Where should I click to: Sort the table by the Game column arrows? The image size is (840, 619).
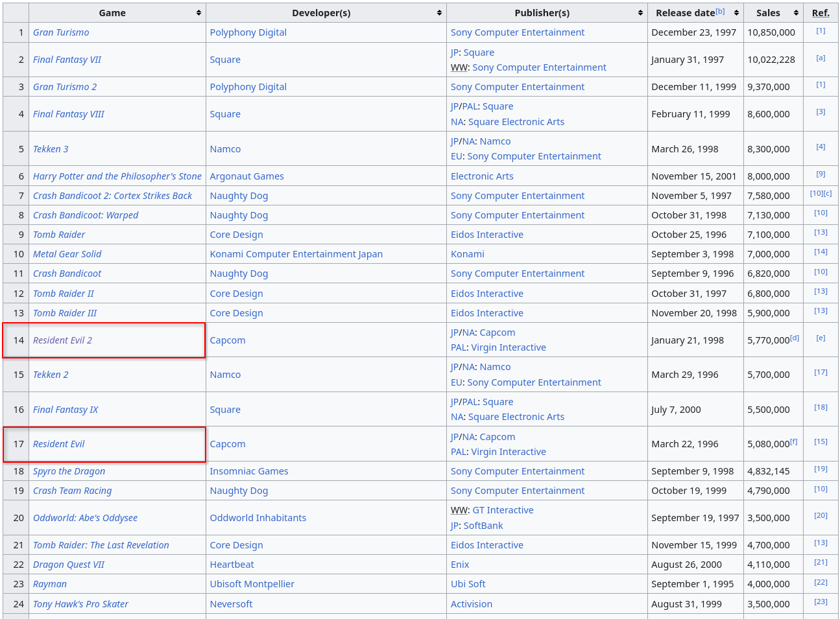[198, 13]
